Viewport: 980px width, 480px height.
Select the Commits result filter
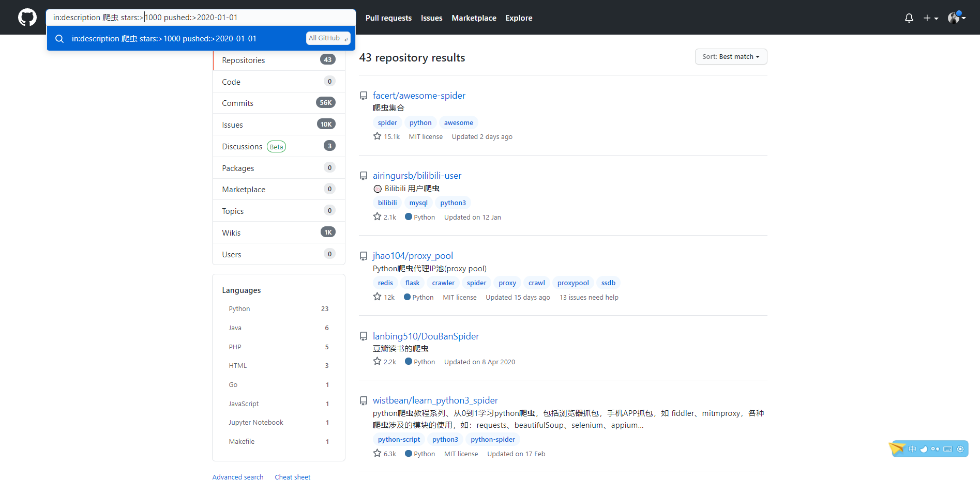click(x=279, y=103)
